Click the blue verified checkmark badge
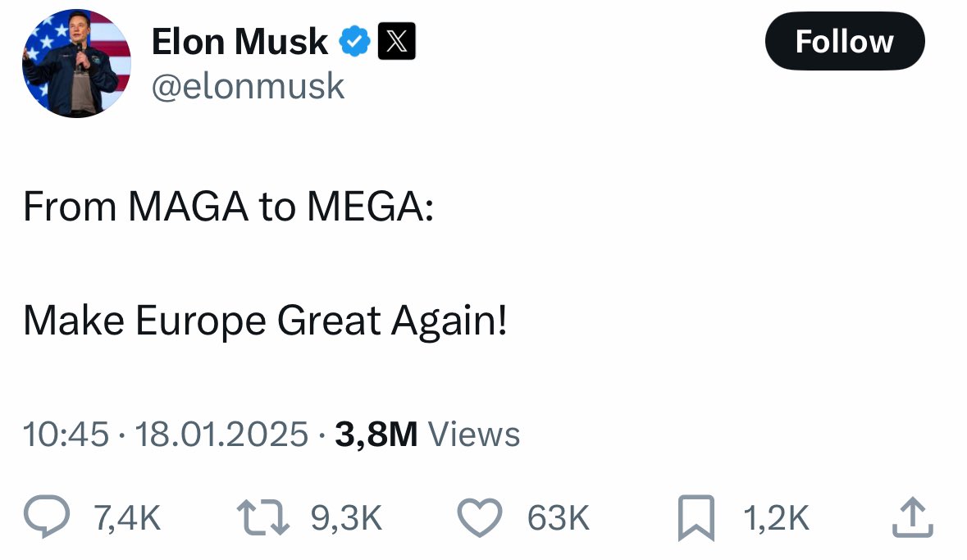Image resolution: width=967 pixels, height=560 pixels. coord(354,42)
